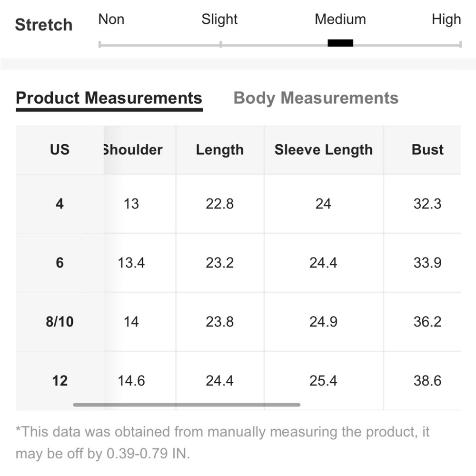Click the Slight stretch label
The width and height of the screenshot is (476, 476).
pos(219,20)
